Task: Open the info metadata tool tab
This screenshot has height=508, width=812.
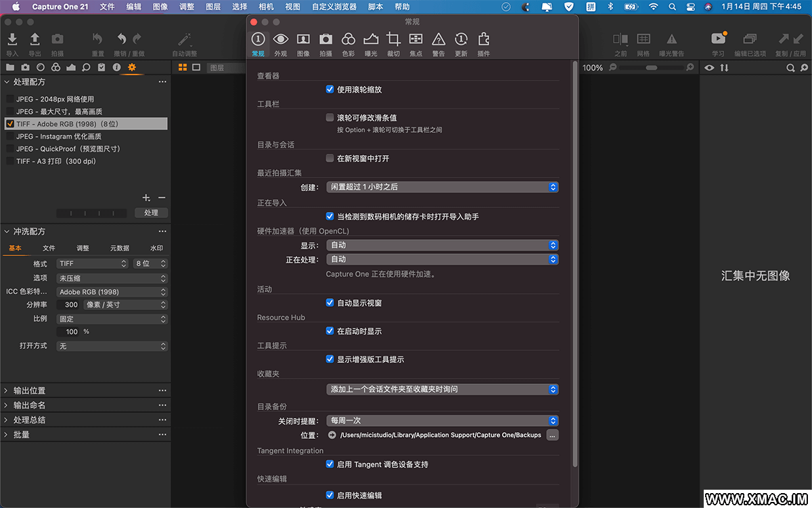Action: [x=116, y=67]
